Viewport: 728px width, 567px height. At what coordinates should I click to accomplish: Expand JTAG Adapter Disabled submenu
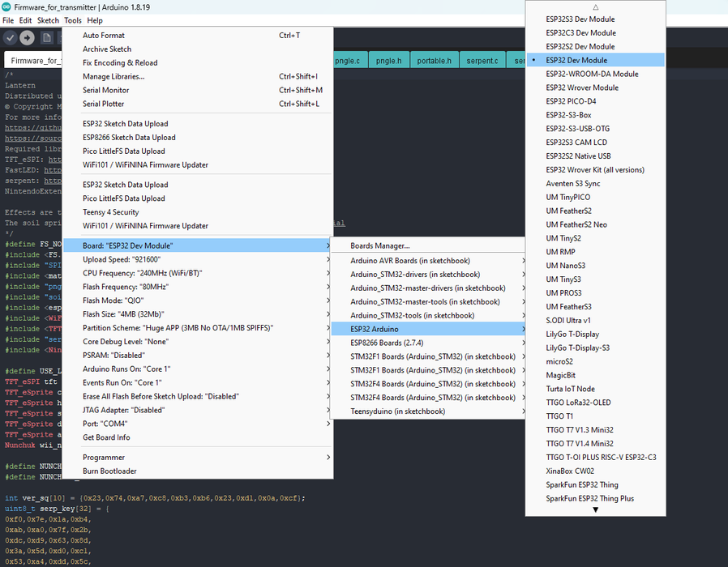pyautogui.click(x=198, y=410)
